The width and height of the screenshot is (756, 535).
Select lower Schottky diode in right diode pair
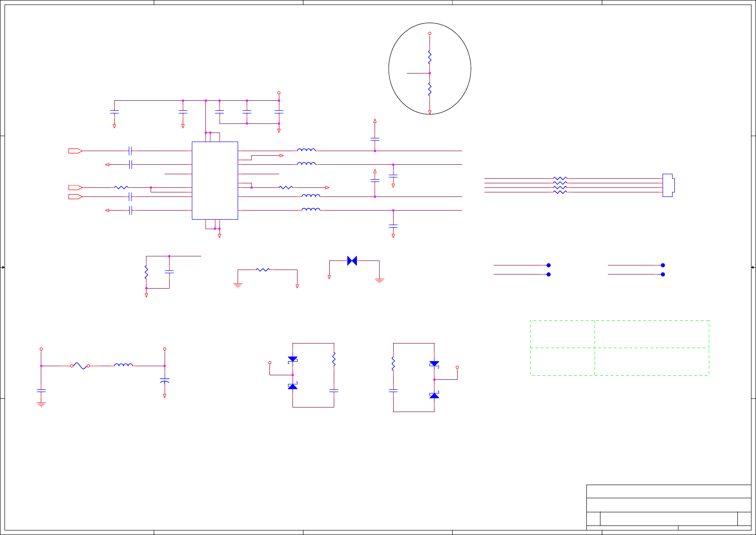coord(434,395)
